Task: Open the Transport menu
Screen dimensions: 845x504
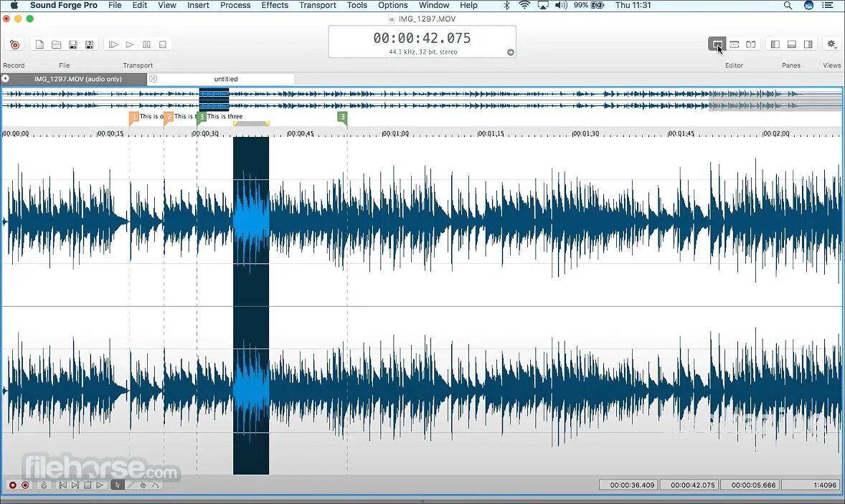Action: click(x=318, y=6)
